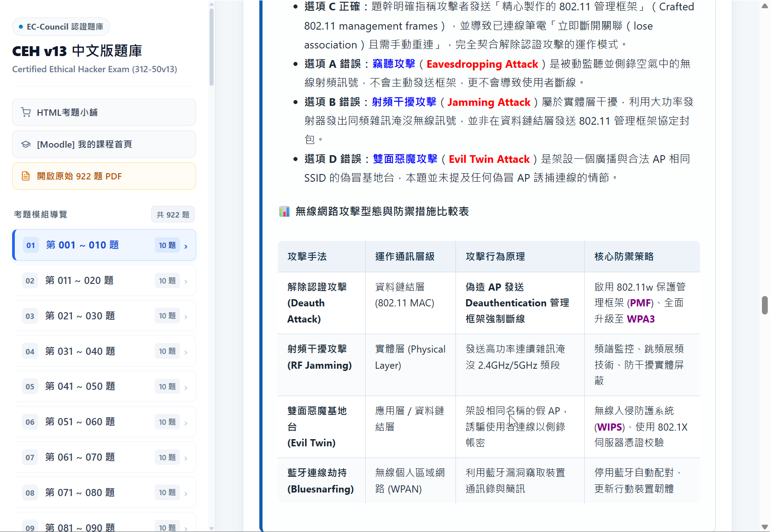Viewport: 770px width, 532px height.
Task: Click the 攻擊手法 table header
Action: pyautogui.click(x=322, y=257)
